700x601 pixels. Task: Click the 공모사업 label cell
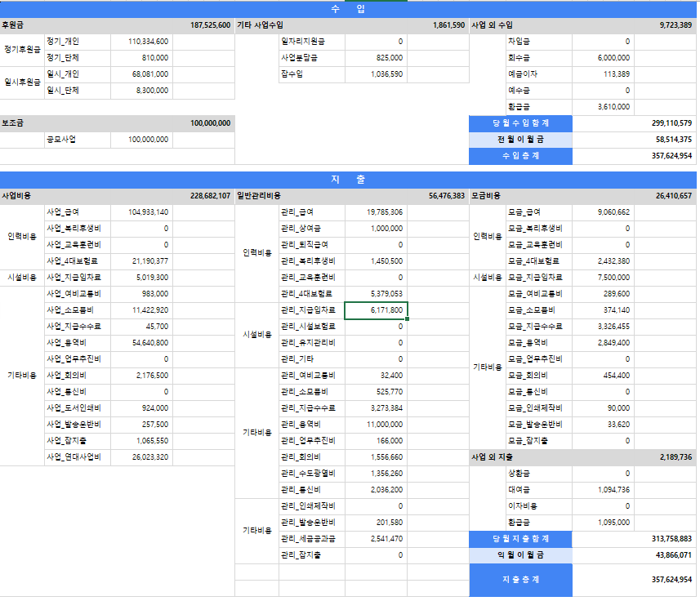click(x=78, y=140)
